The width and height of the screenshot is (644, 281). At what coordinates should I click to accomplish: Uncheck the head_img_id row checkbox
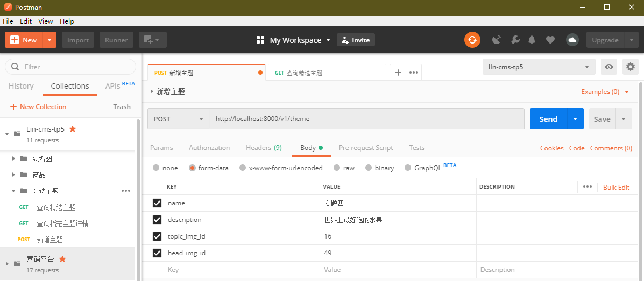pos(157,253)
